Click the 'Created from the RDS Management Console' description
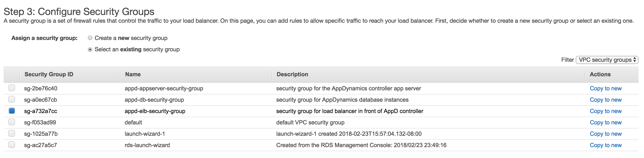644x158 pixels. point(361,145)
